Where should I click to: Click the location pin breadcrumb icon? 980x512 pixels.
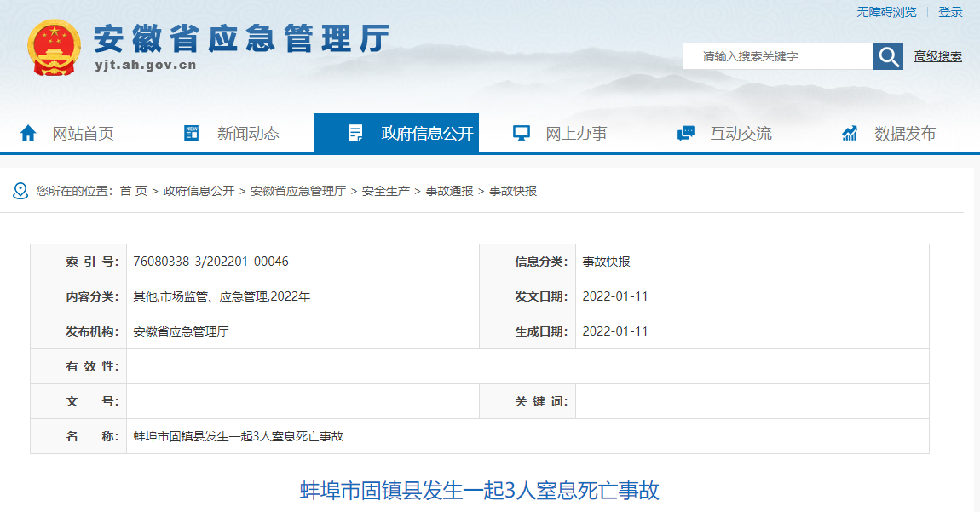20,192
